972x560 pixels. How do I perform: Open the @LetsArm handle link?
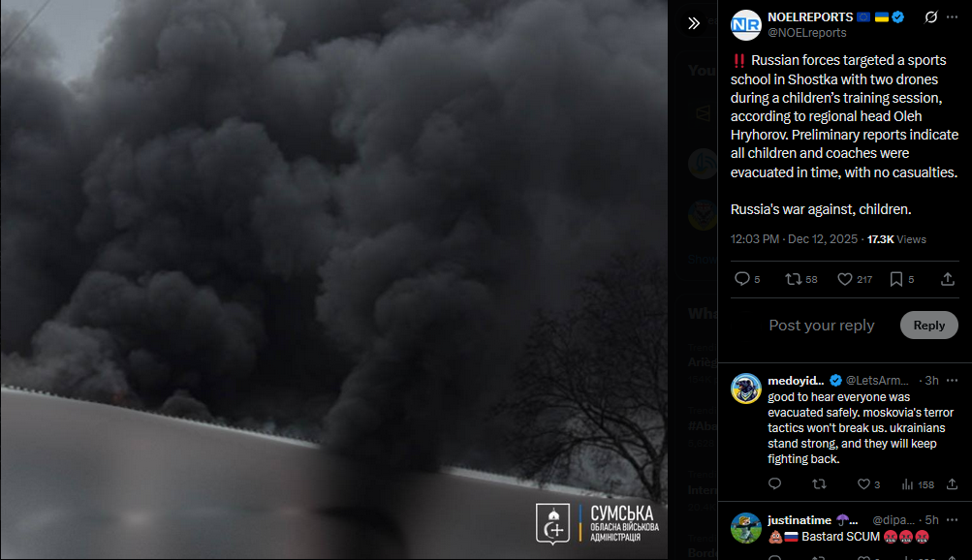(x=876, y=381)
